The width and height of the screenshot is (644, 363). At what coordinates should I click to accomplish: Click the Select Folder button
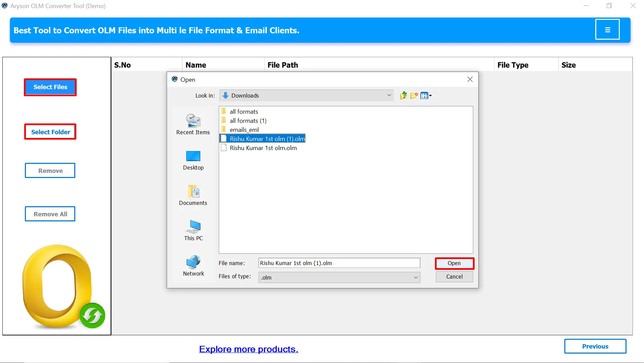[x=50, y=132]
